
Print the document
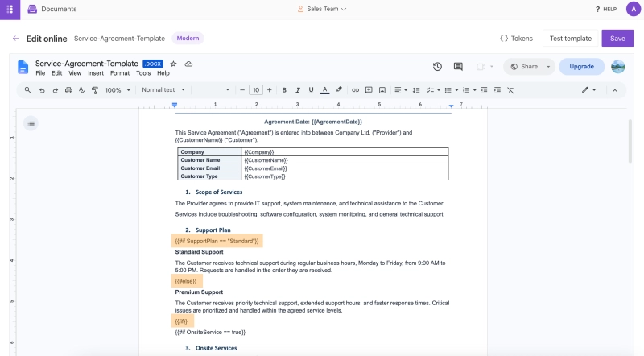68,90
